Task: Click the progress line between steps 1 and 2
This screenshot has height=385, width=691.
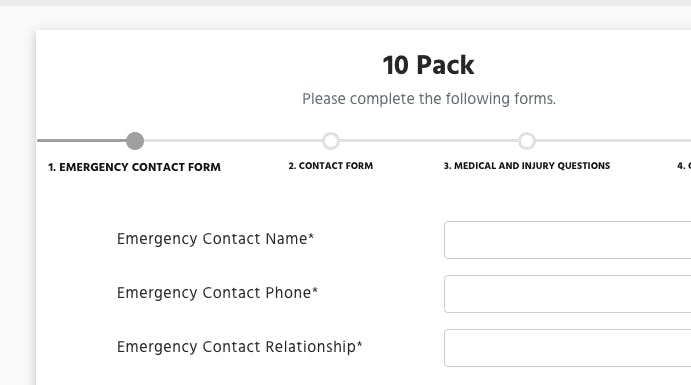Action: point(233,141)
